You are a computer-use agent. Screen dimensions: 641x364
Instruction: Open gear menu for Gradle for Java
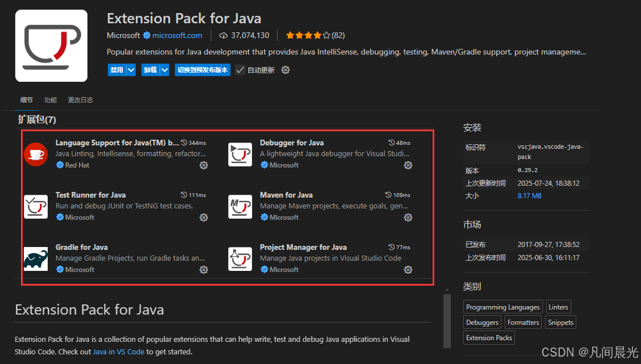(204, 270)
